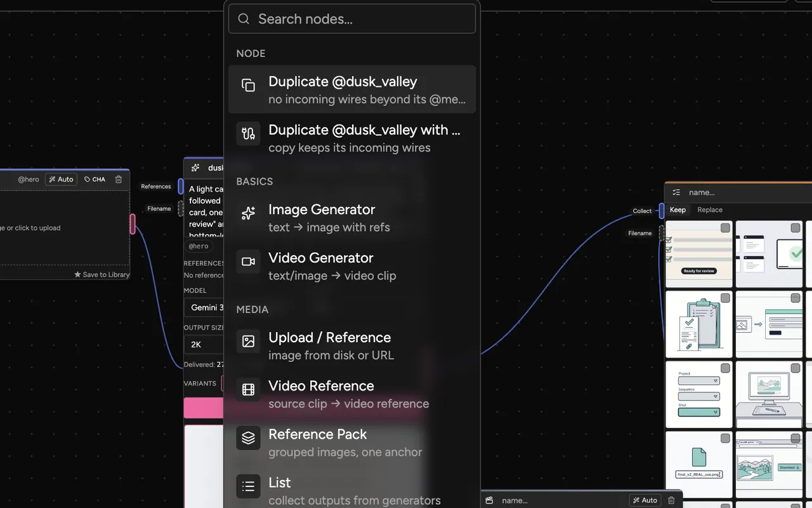Choose Duplicate @dusk_valley with incoming wires
Viewport: 812px width, 508px height.
point(352,138)
